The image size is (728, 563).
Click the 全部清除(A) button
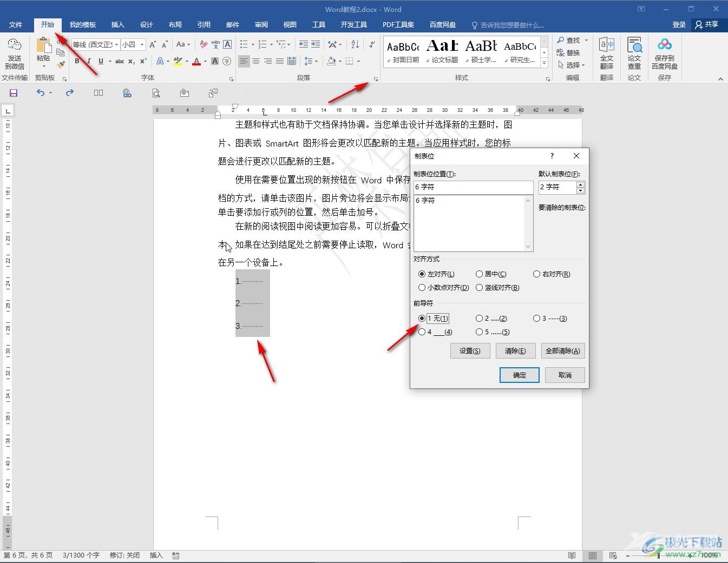click(563, 351)
